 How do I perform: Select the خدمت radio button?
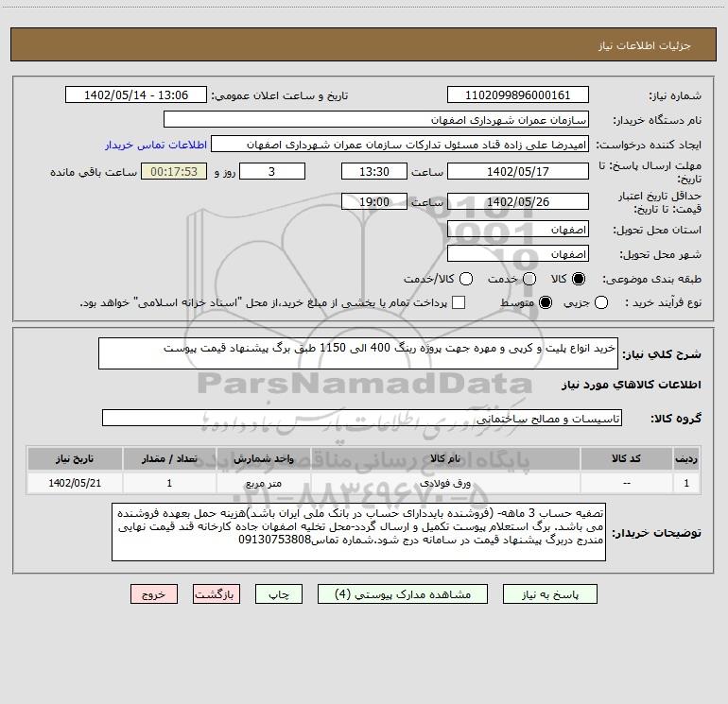tap(529, 279)
